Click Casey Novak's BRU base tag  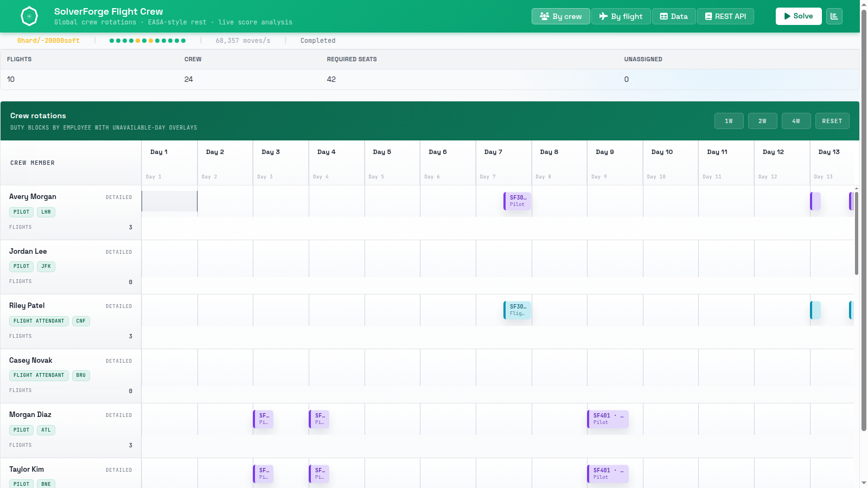81,375
